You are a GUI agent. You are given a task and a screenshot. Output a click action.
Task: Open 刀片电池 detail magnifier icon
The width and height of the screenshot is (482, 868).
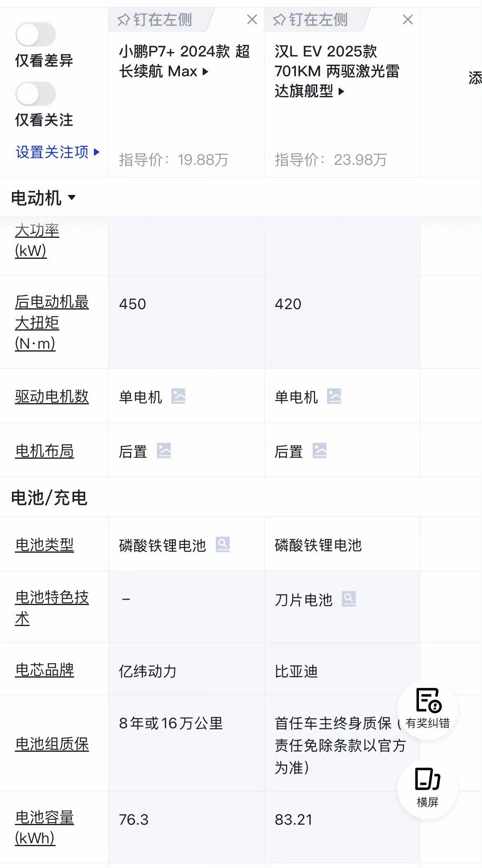(x=349, y=599)
